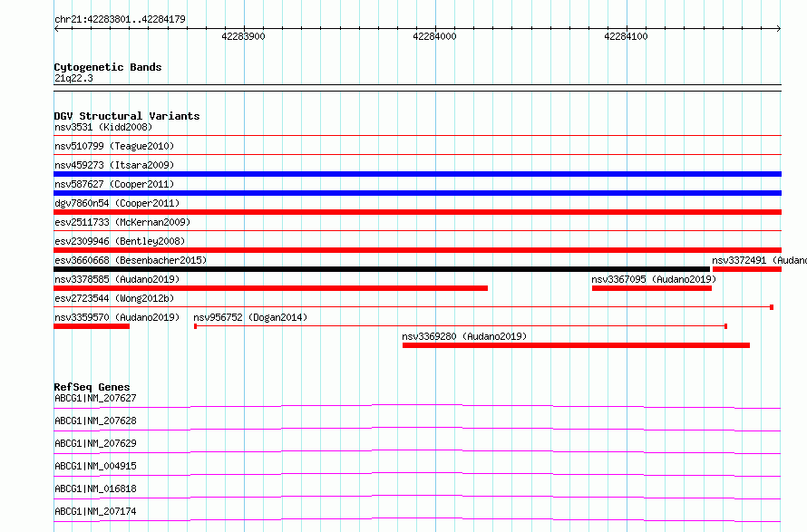This screenshot has height=532, width=807.
Task: Click the chr21:42283801..42284179 region label
Action: point(120,20)
